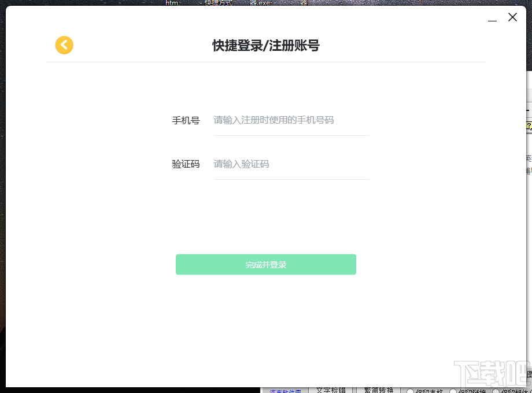Go back using the yellow arrow icon
532x393 pixels.
tap(64, 45)
